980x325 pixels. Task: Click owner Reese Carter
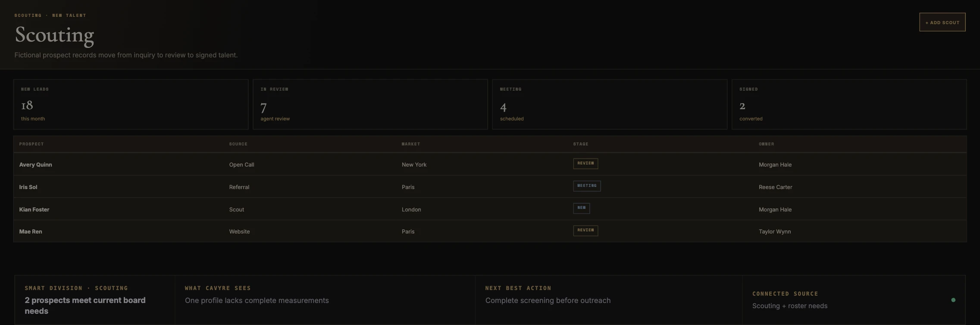click(776, 187)
